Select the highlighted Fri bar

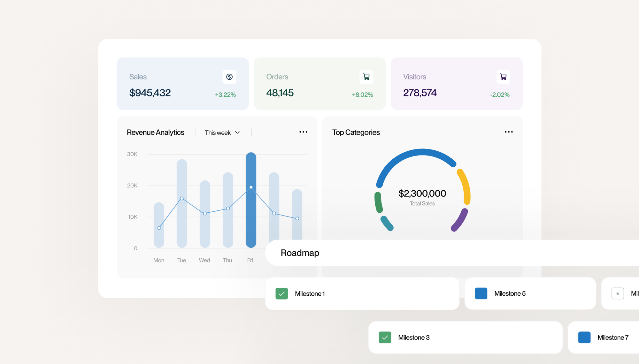(x=251, y=200)
